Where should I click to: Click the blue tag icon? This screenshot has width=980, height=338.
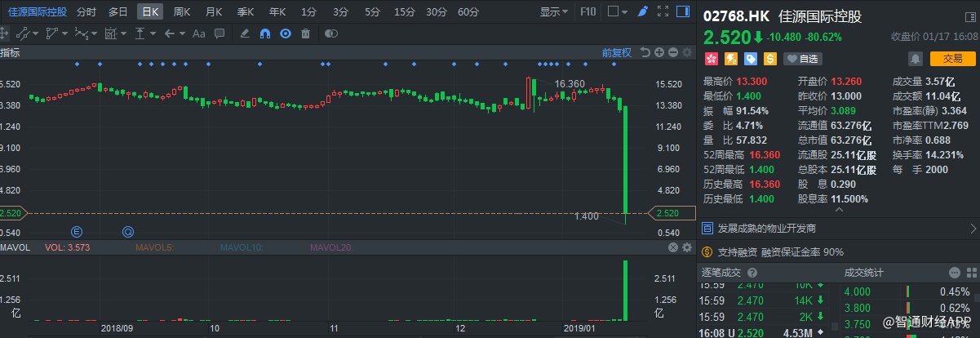pos(751,58)
